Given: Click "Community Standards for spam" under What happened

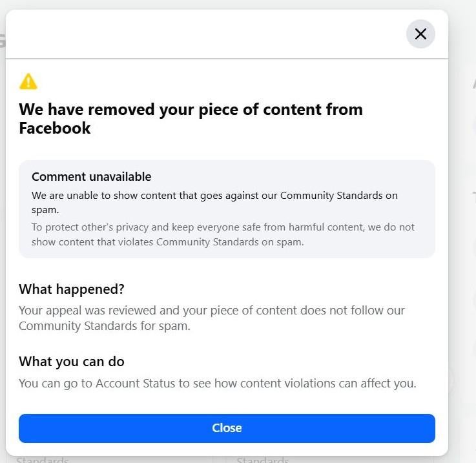Looking at the screenshot, I should pos(103,326).
